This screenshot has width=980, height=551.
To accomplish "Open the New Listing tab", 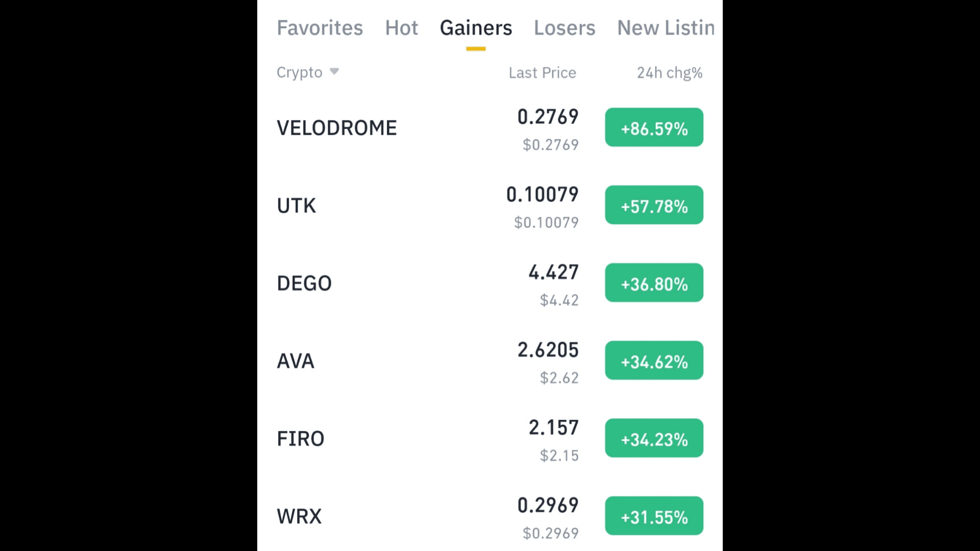I will 665,28.
